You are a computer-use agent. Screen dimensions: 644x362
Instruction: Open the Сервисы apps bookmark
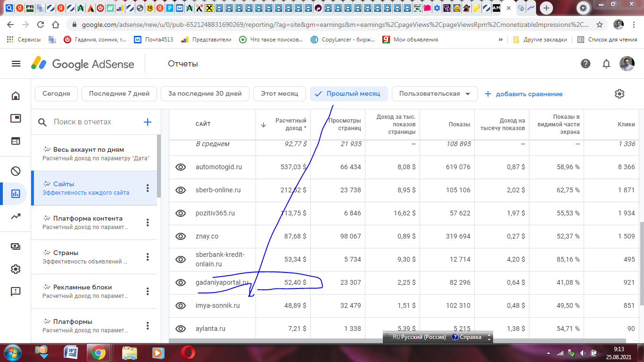pos(24,40)
